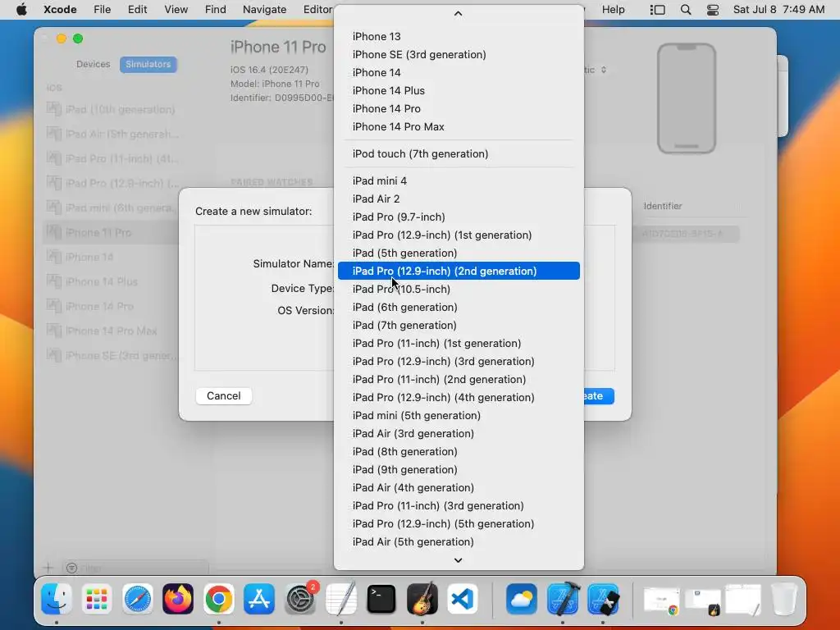This screenshot has height=630, width=840.
Task: Choose iPad Air (5th generation)
Action: coord(459,541)
